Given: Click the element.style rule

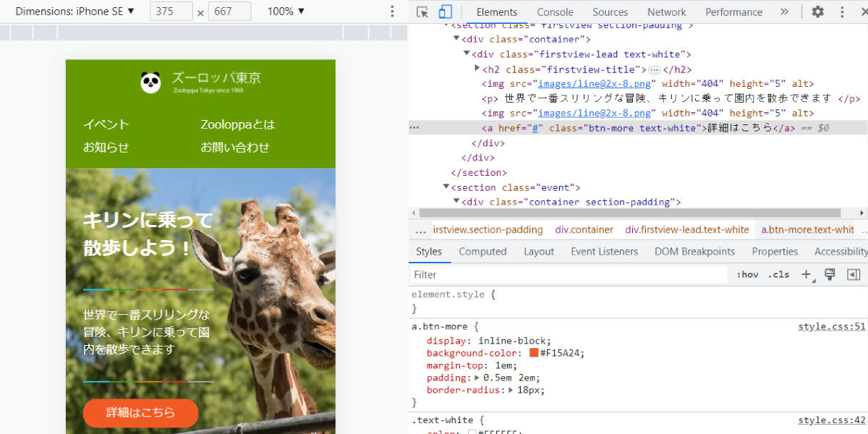Looking at the screenshot, I should [x=454, y=294].
